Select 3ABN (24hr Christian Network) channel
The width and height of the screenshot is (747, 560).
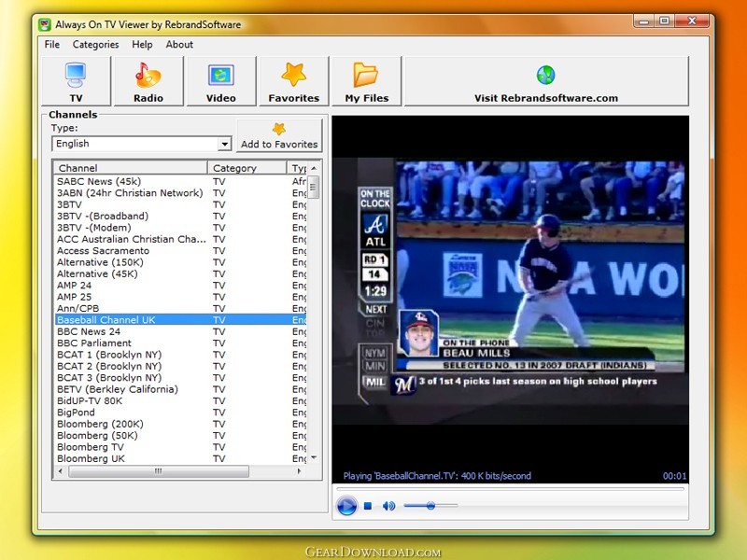180,193
